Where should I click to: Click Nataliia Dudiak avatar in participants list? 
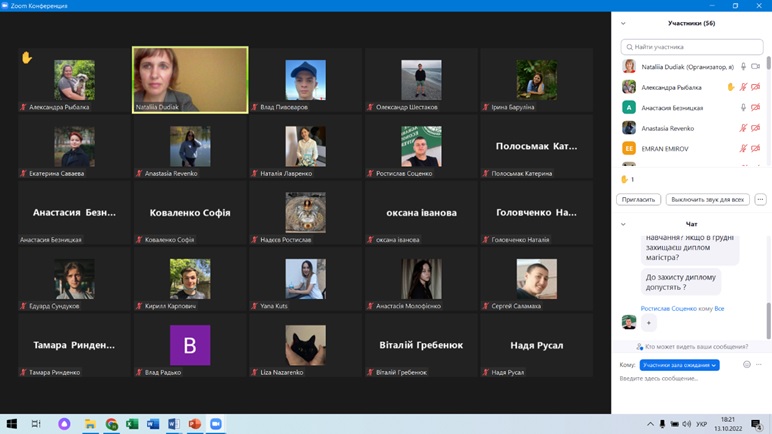pos(629,67)
